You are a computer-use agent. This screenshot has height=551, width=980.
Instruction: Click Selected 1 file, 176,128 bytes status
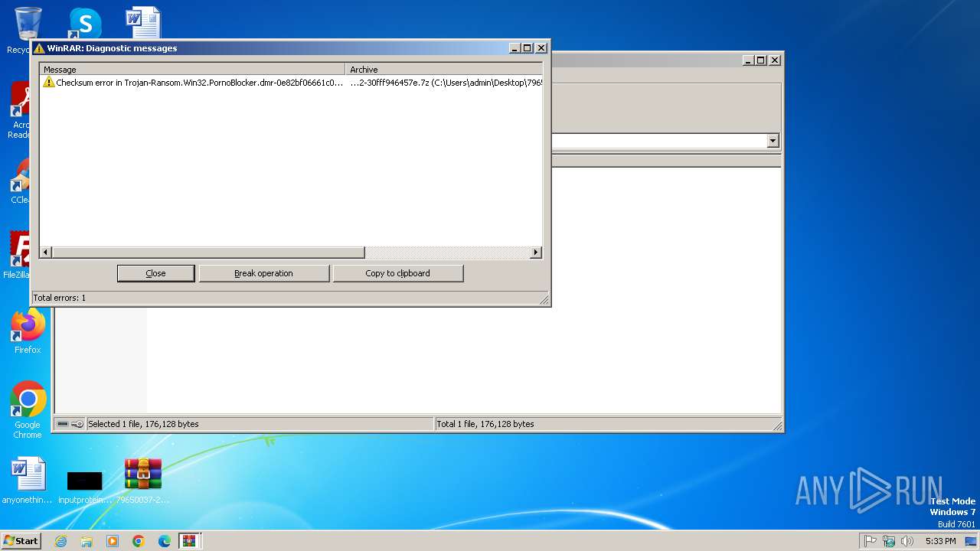[143, 424]
